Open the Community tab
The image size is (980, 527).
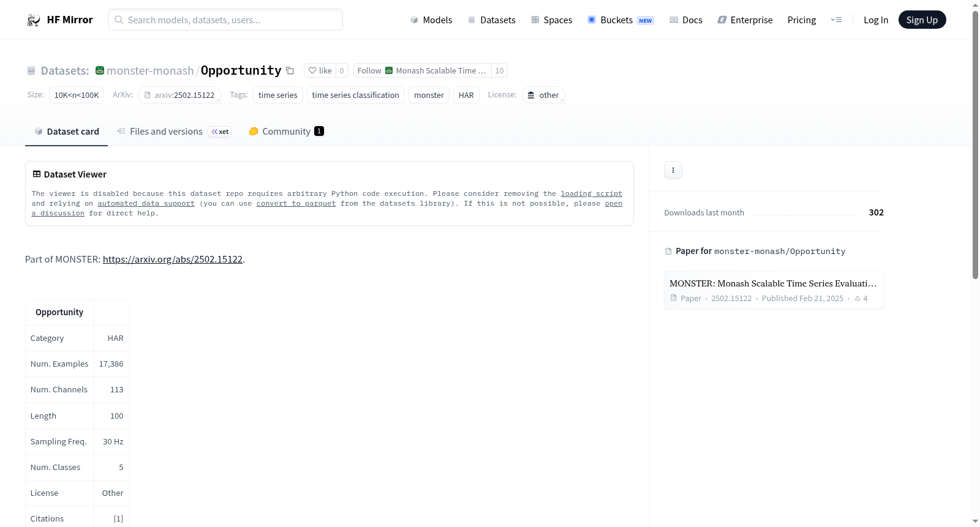point(286,132)
